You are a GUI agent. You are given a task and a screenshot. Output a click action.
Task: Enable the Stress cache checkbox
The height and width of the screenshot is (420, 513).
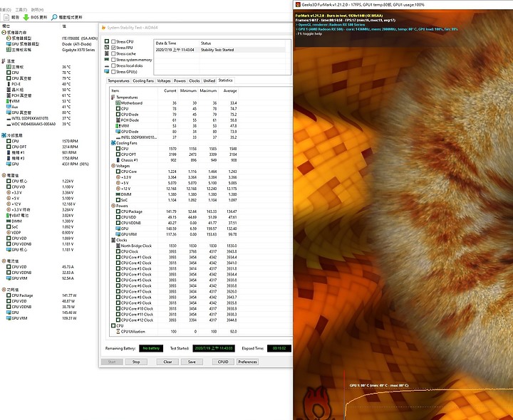coord(113,53)
